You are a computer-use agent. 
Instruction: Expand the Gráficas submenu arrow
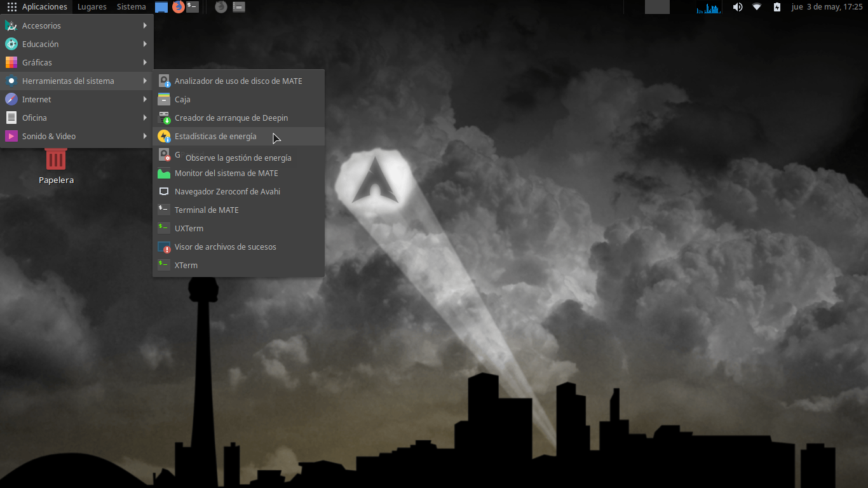click(x=145, y=62)
